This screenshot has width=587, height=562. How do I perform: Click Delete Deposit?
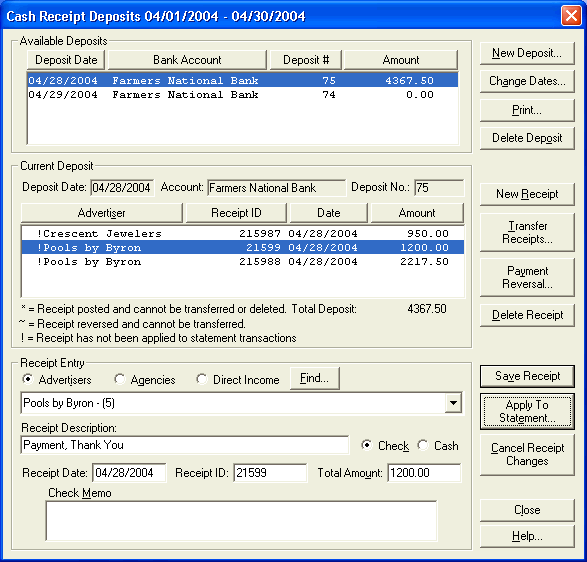tap(527, 138)
